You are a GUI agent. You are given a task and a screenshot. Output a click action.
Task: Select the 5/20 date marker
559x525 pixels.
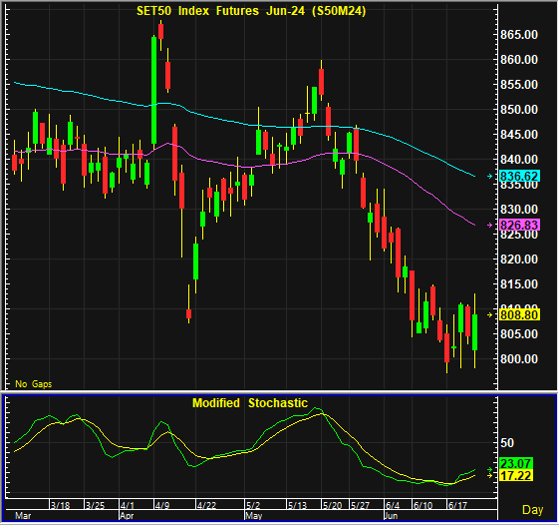(332, 505)
